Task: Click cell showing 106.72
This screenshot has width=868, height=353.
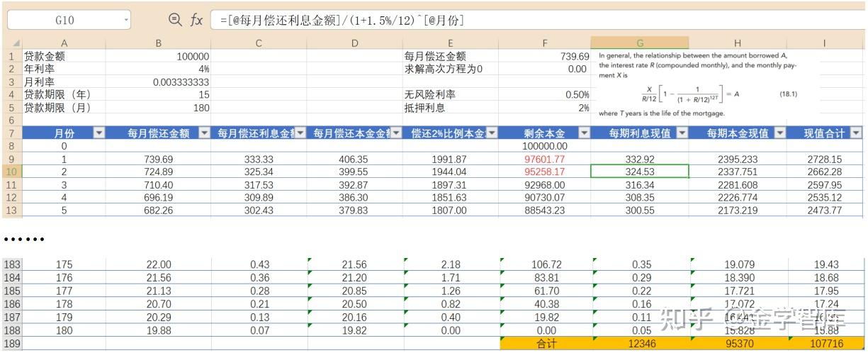Action: (546, 264)
